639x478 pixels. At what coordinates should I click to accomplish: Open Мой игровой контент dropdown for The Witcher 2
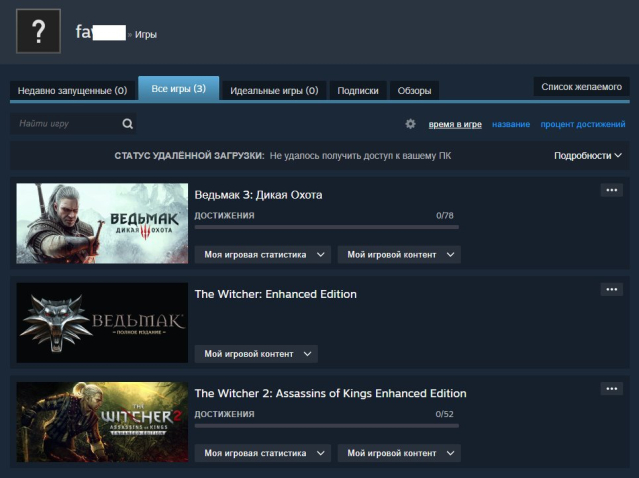coord(398,453)
